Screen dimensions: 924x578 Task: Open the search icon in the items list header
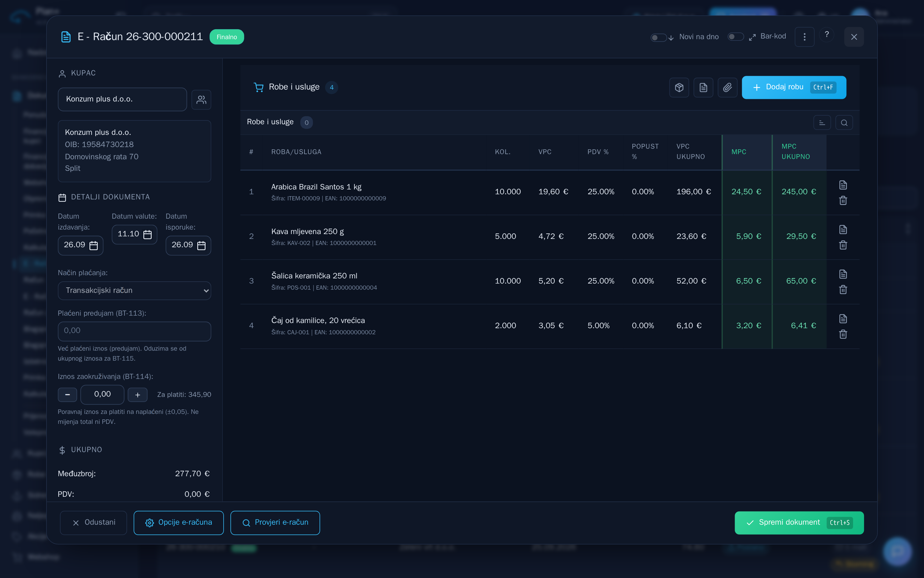pos(844,123)
